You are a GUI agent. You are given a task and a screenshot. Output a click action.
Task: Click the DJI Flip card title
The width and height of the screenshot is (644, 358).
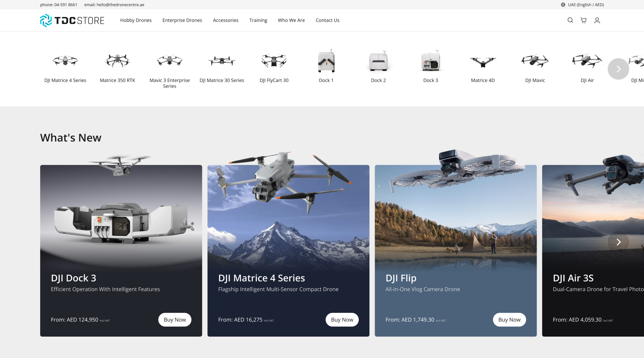click(x=401, y=278)
